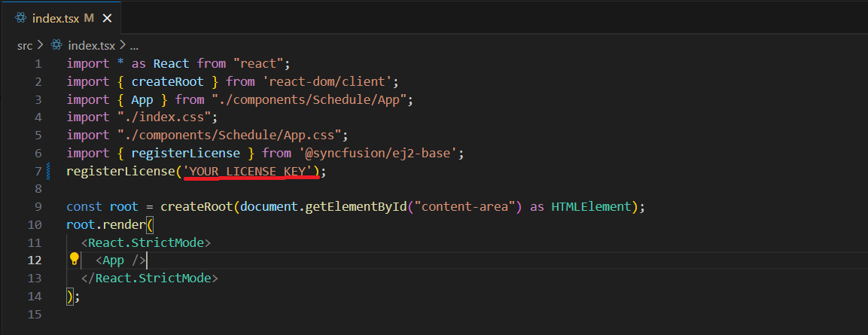Select the index.tsx tab
Viewport: 868px width, 335px height.
pos(60,18)
